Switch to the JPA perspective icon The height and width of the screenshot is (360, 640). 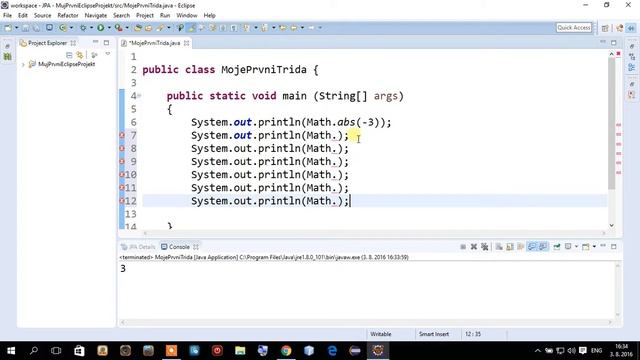point(631,28)
